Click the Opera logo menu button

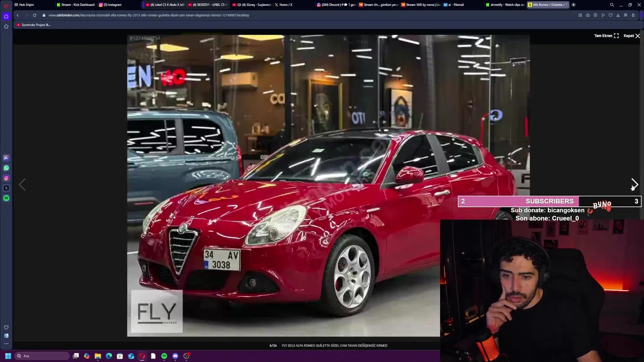(x=6, y=6)
